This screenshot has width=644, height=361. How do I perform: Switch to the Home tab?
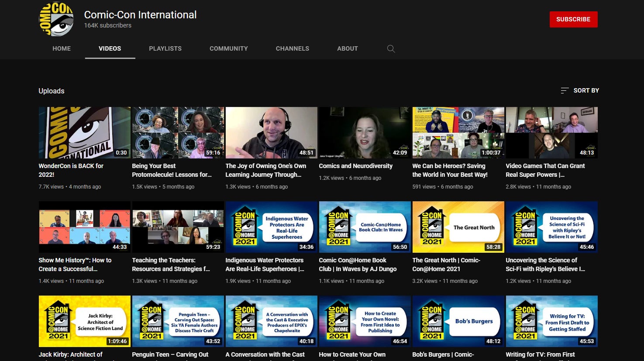(x=62, y=48)
